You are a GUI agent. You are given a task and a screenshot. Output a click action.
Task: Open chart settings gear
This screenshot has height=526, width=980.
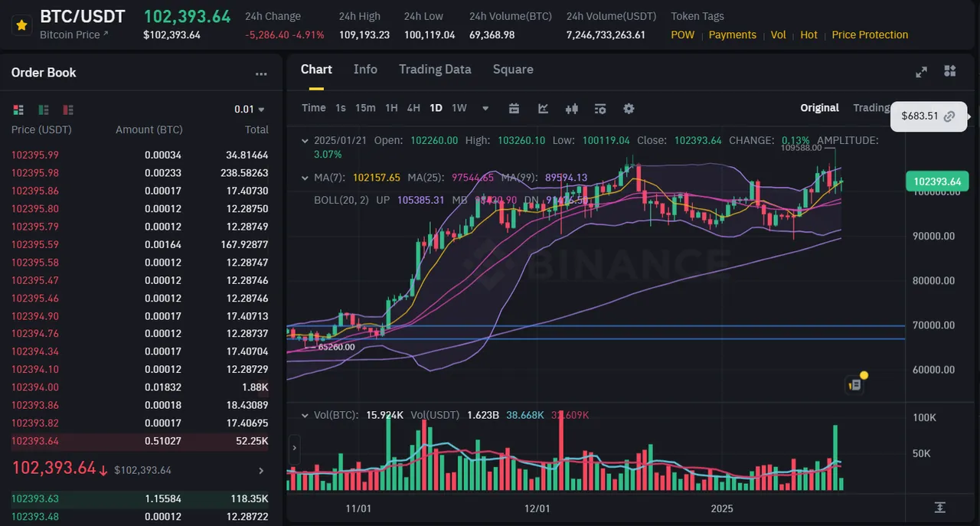point(629,109)
